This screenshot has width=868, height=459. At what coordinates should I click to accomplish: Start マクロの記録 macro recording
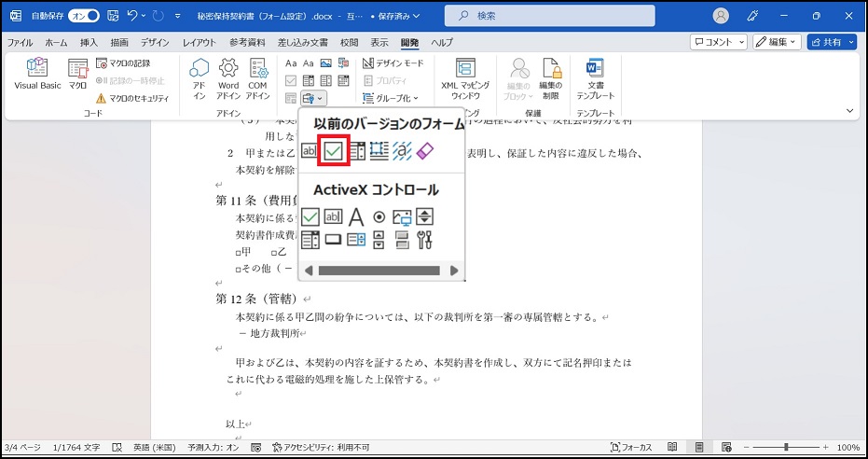pos(123,63)
